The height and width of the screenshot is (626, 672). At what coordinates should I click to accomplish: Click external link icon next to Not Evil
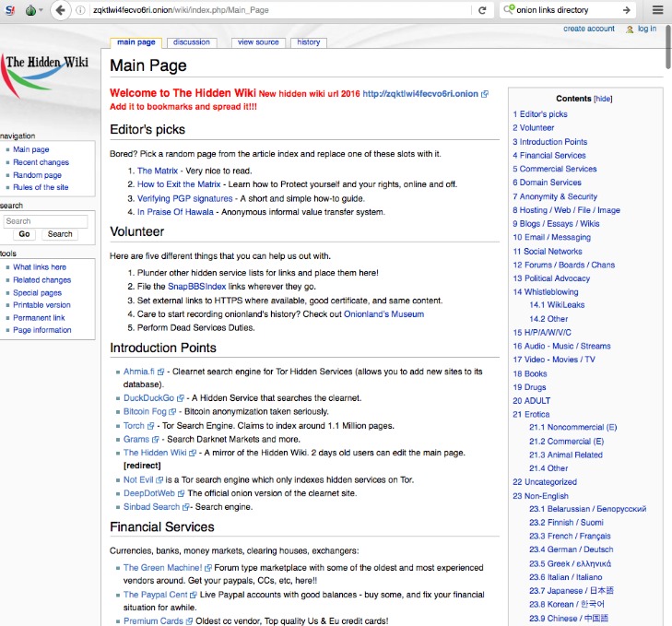click(159, 480)
